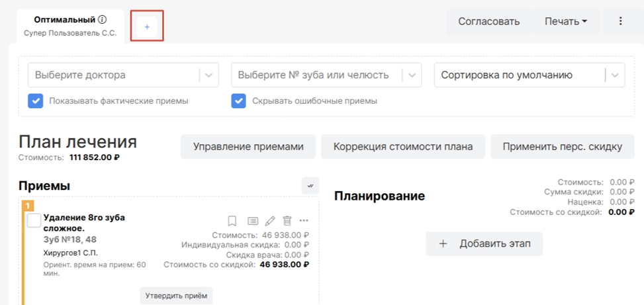Click the info icon beside Оптимальный
This screenshot has height=305, width=644.
[103, 20]
